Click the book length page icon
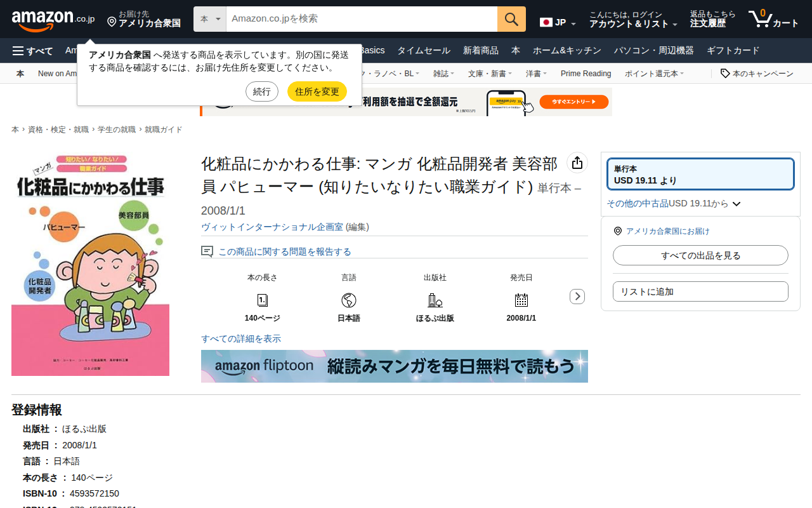812x508 pixels. point(263,300)
